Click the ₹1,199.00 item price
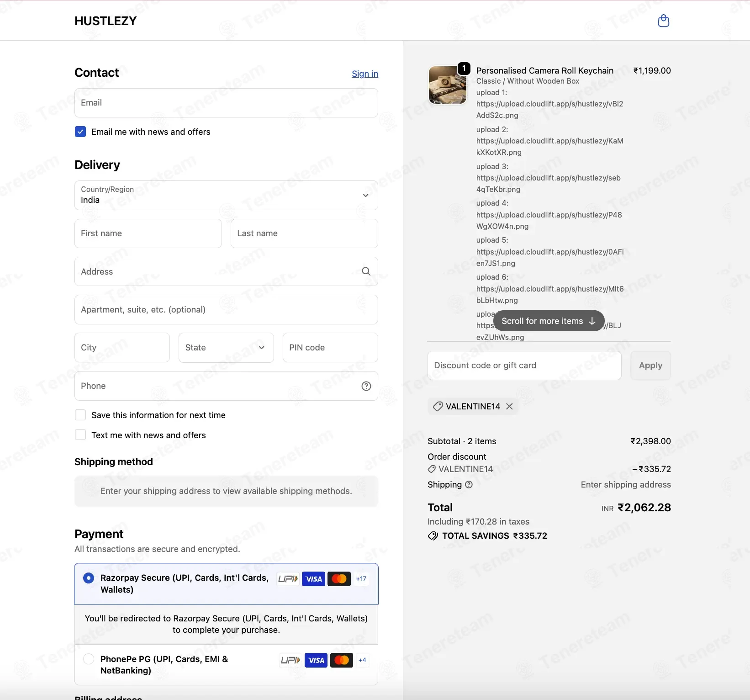 pos(652,71)
